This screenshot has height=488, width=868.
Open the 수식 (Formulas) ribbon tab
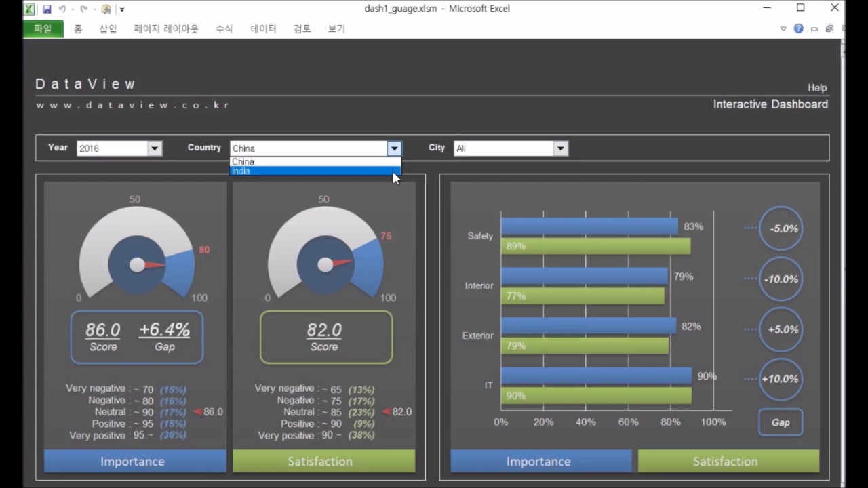point(224,28)
